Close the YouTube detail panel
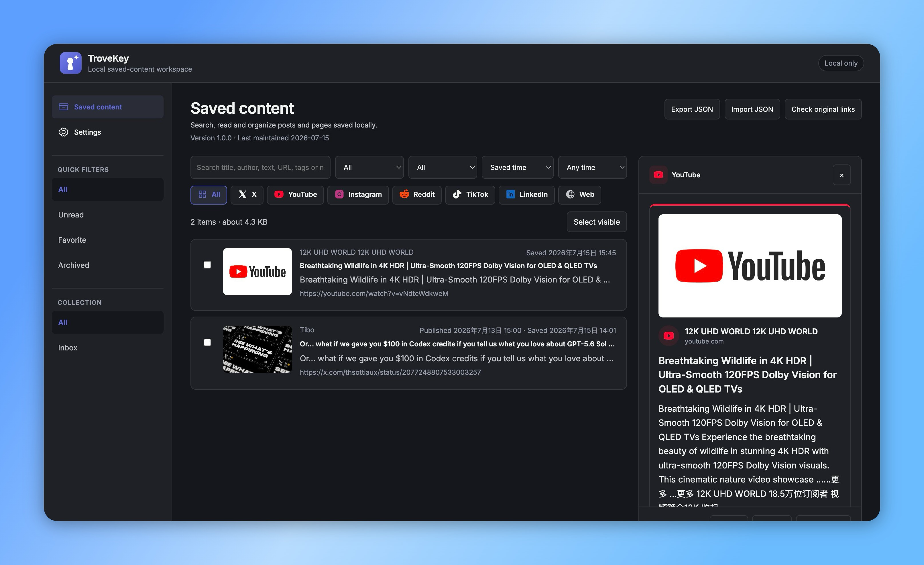924x565 pixels. click(x=842, y=175)
